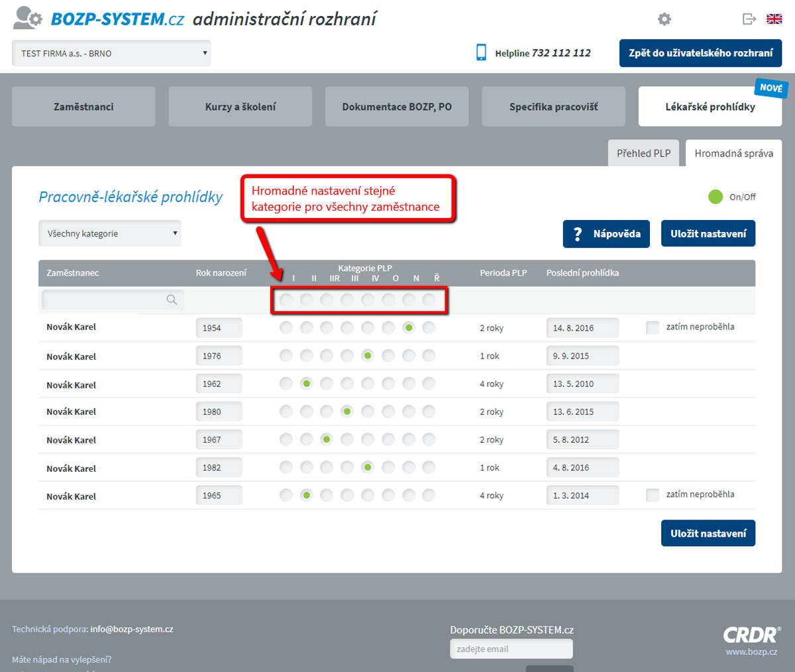The height and width of the screenshot is (672, 795).
Task: Click the CRDR logo in the footer
Action: tap(752, 635)
